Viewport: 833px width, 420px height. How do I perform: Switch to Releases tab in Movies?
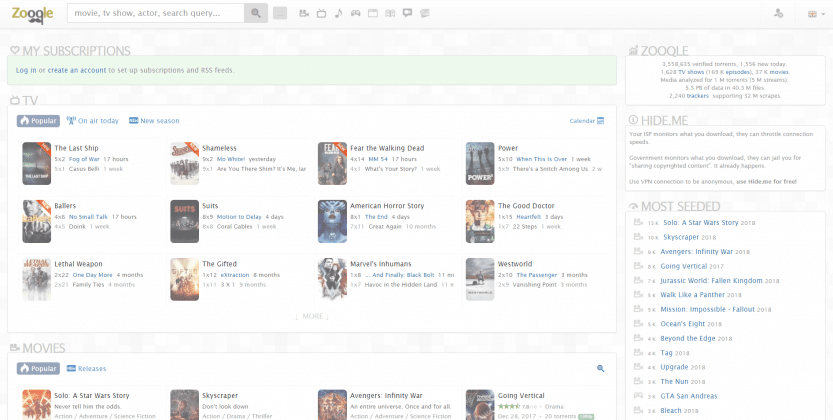click(86, 369)
